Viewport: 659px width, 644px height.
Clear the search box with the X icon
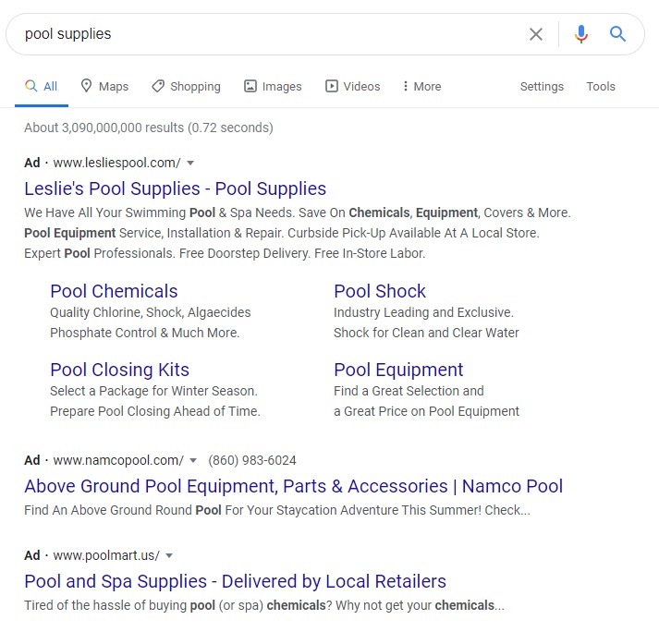coord(536,34)
